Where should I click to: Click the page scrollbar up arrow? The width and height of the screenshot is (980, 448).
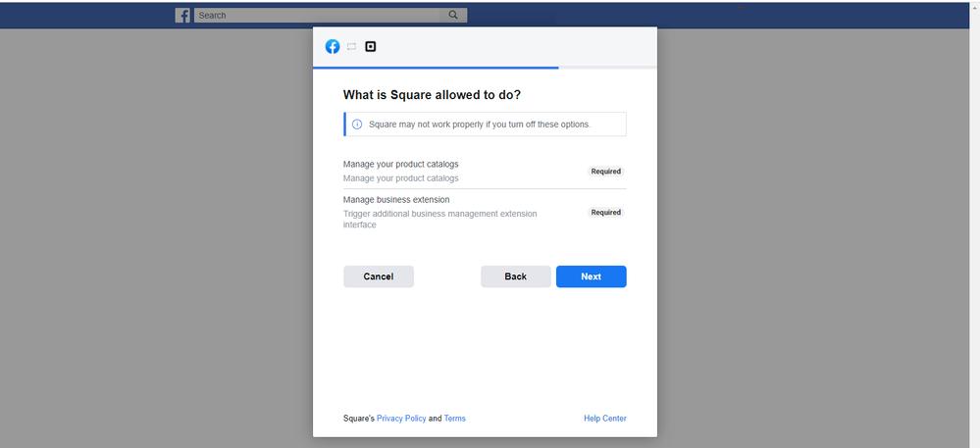point(974,6)
